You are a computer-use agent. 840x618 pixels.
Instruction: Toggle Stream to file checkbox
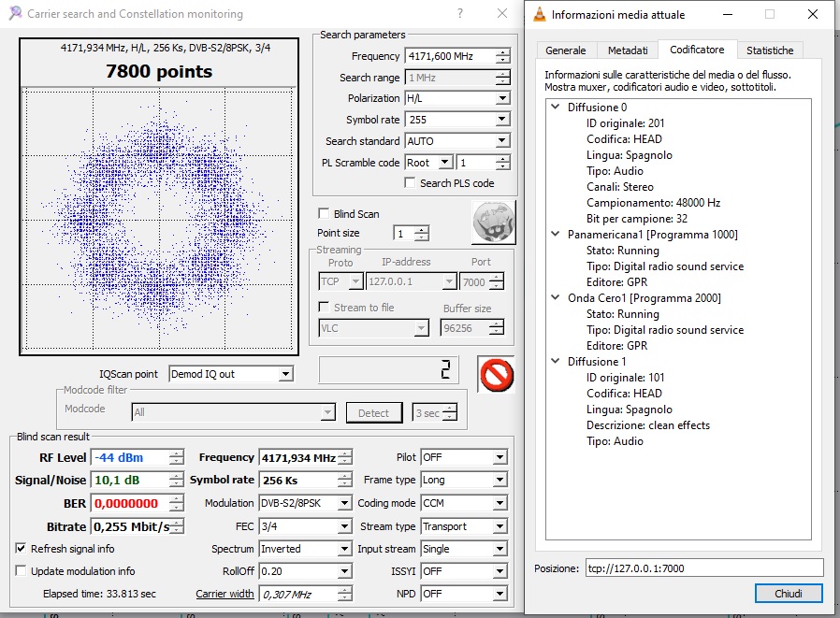point(324,308)
